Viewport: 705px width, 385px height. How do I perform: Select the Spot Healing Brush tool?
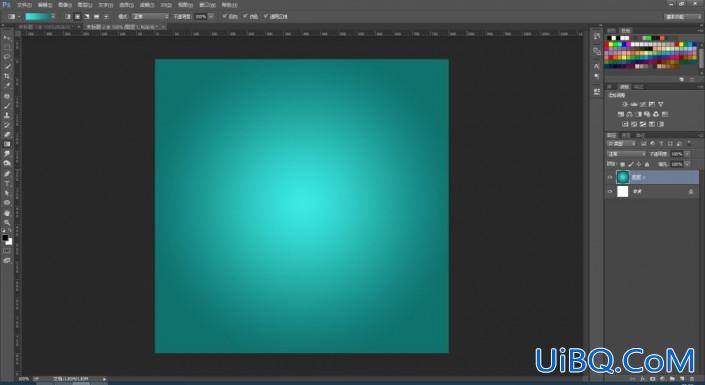click(7, 96)
